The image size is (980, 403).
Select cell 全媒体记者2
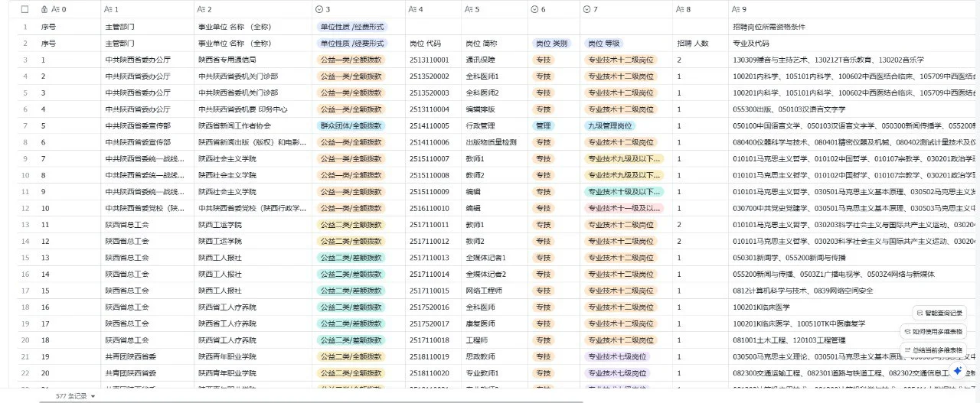(493, 274)
